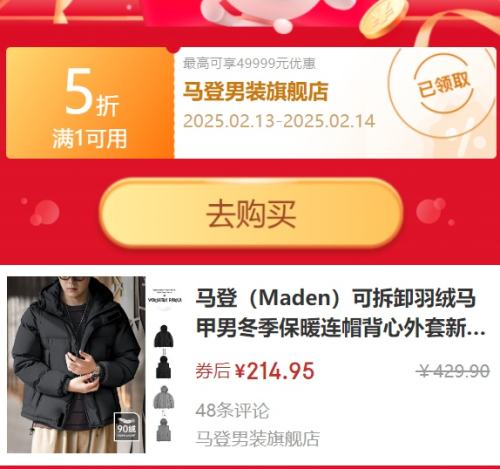Click the 马登男装旗舰店 name on the coupon
Image resolution: width=500 pixels, height=469 pixels.
click(x=256, y=91)
